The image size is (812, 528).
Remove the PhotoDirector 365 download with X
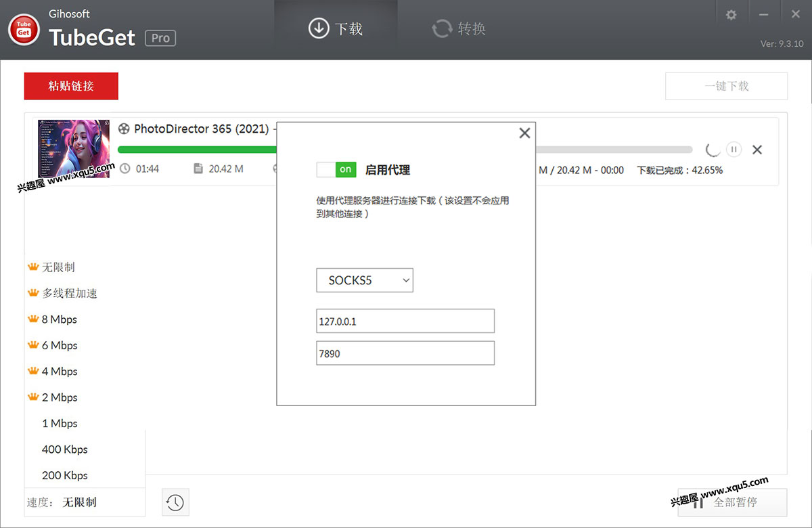[x=757, y=150]
